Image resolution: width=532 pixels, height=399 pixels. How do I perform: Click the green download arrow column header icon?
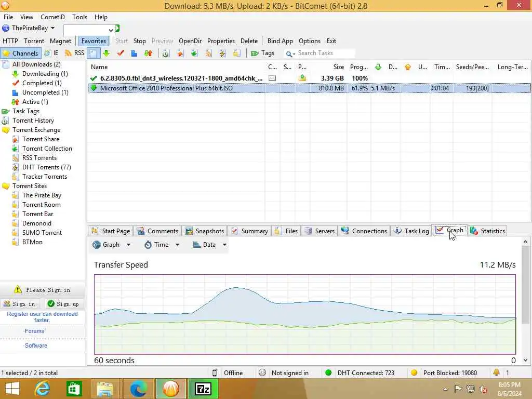tap(378, 67)
